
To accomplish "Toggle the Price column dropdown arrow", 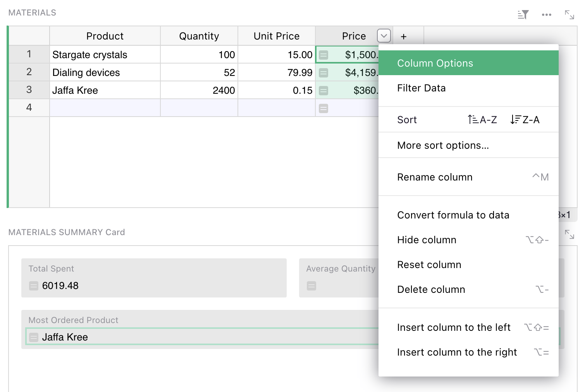I will point(384,36).
